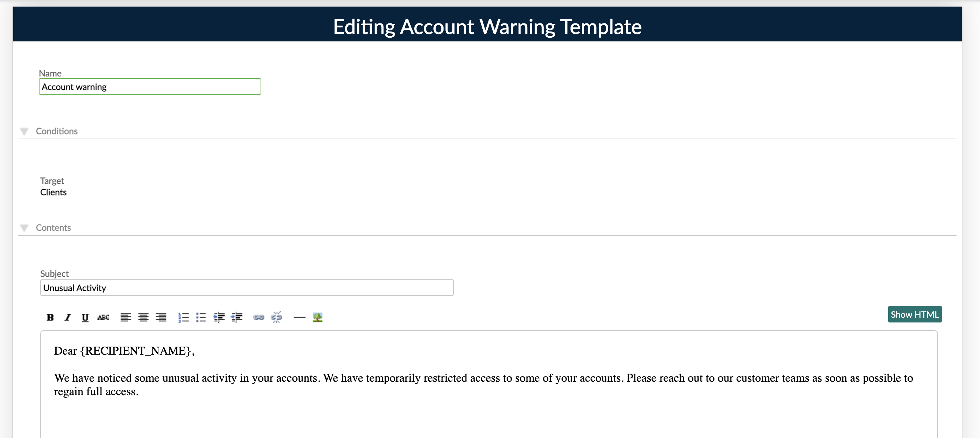Apply bold formatting in the editor toolbar
Viewport: 980px width, 438px height.
tap(50, 317)
